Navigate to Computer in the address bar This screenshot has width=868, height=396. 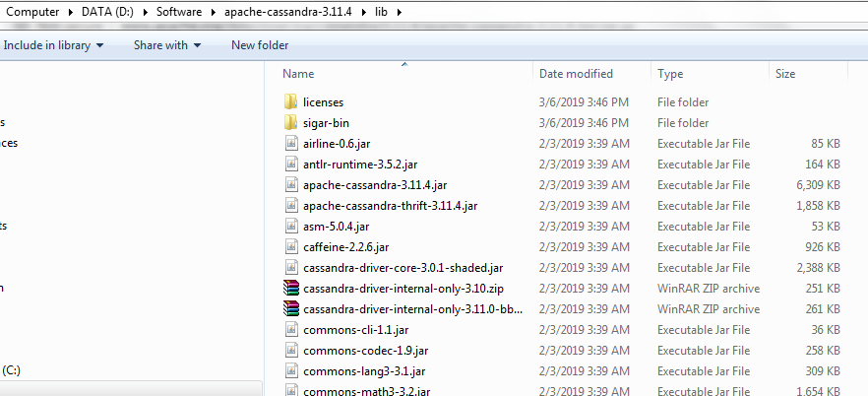tap(32, 12)
